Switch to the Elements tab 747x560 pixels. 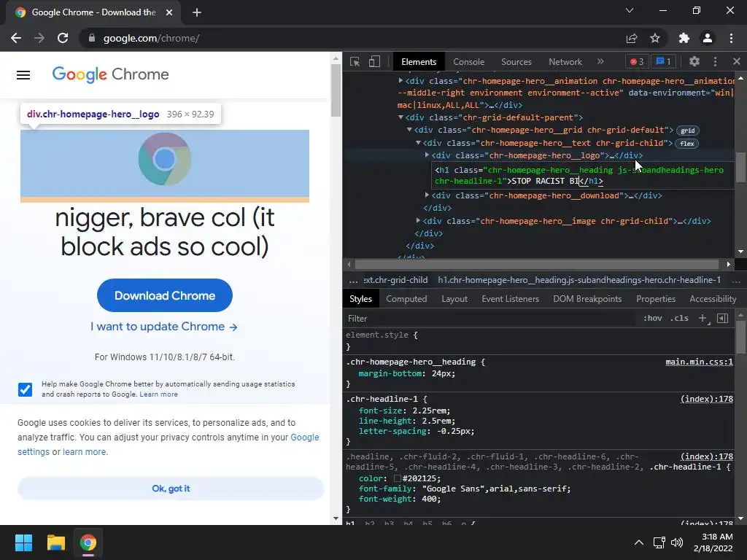click(419, 62)
